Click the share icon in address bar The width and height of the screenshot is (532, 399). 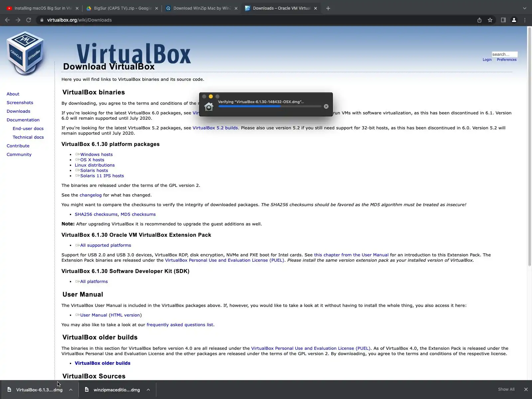click(479, 20)
